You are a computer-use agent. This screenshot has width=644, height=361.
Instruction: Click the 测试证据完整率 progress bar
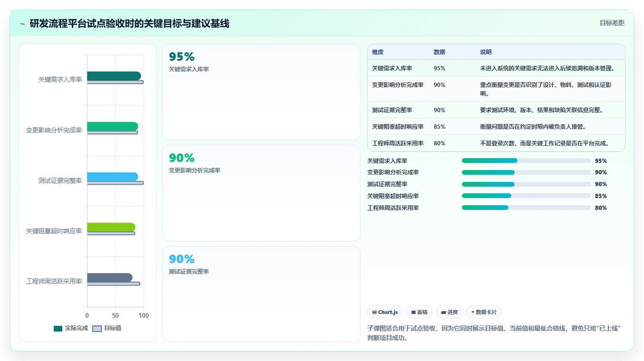(x=526, y=184)
